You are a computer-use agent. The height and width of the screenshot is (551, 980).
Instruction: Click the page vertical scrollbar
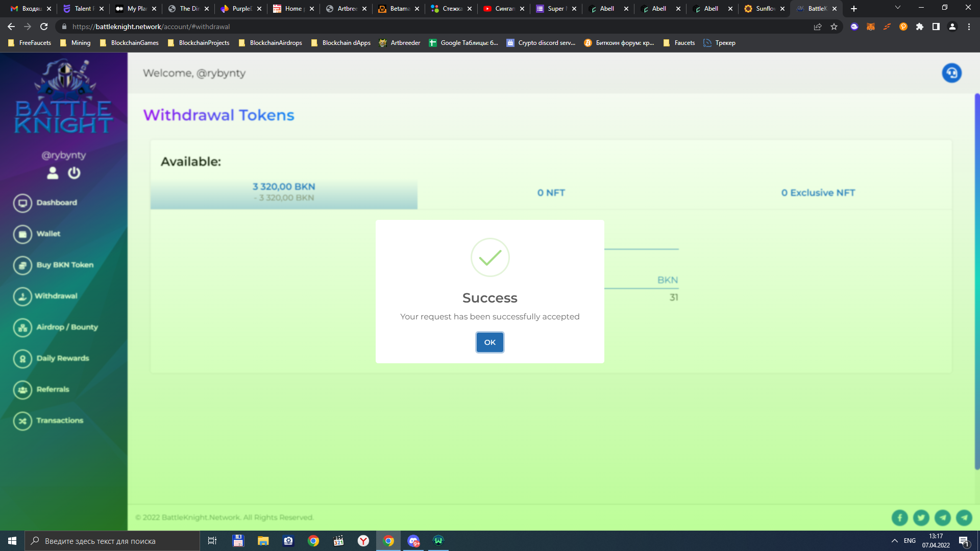point(977,281)
